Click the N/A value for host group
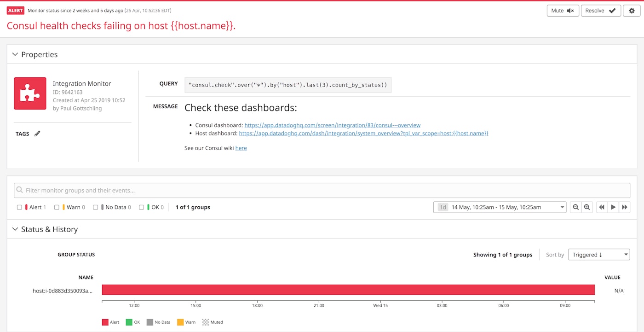Image resolution: width=644 pixels, height=332 pixels. coord(619,291)
